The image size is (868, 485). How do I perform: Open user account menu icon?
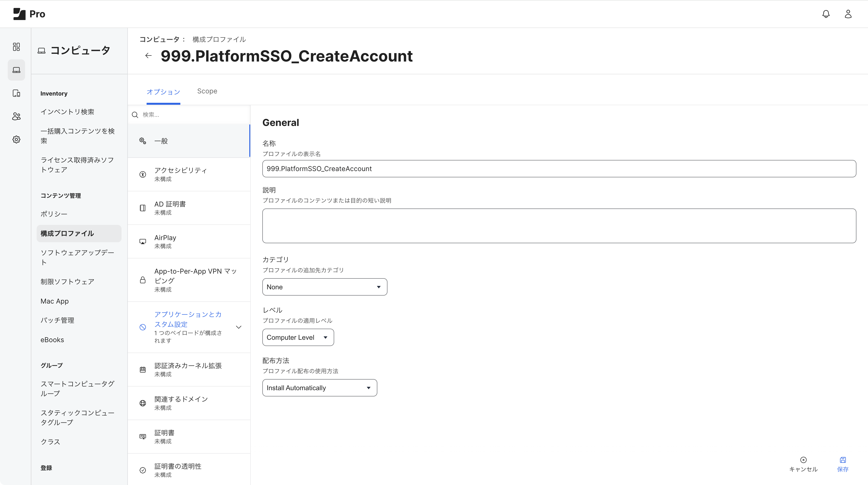pyautogui.click(x=848, y=14)
